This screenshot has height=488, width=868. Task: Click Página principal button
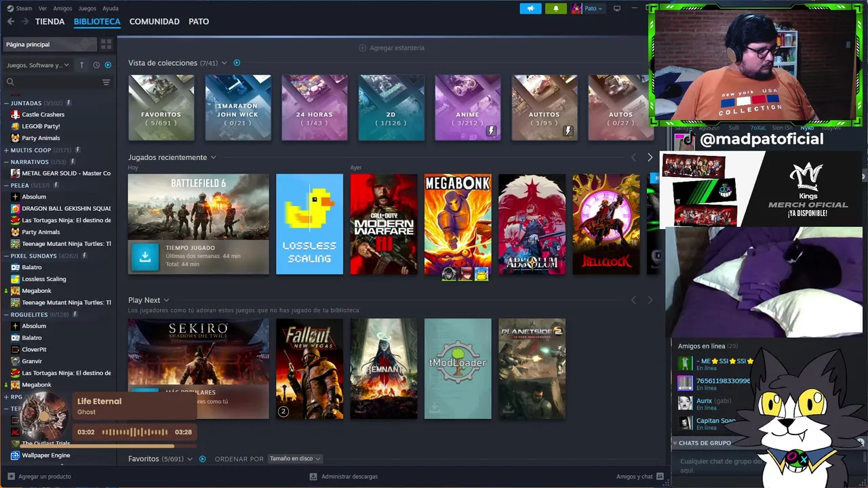point(50,44)
